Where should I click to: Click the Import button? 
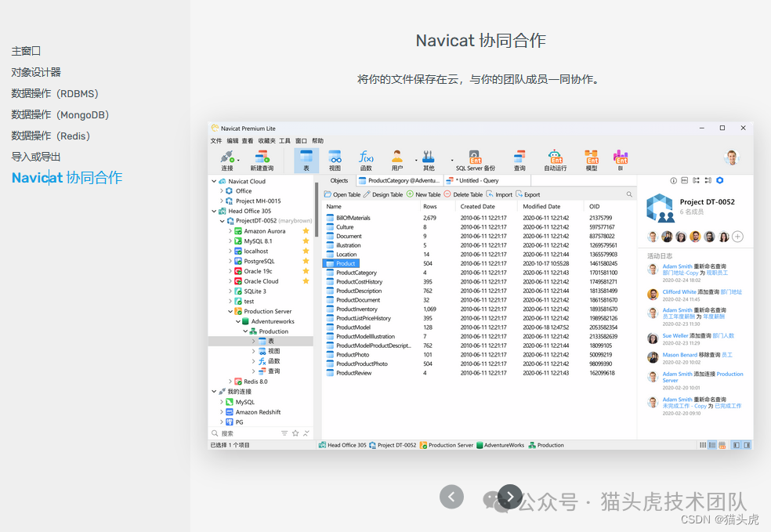click(x=499, y=195)
